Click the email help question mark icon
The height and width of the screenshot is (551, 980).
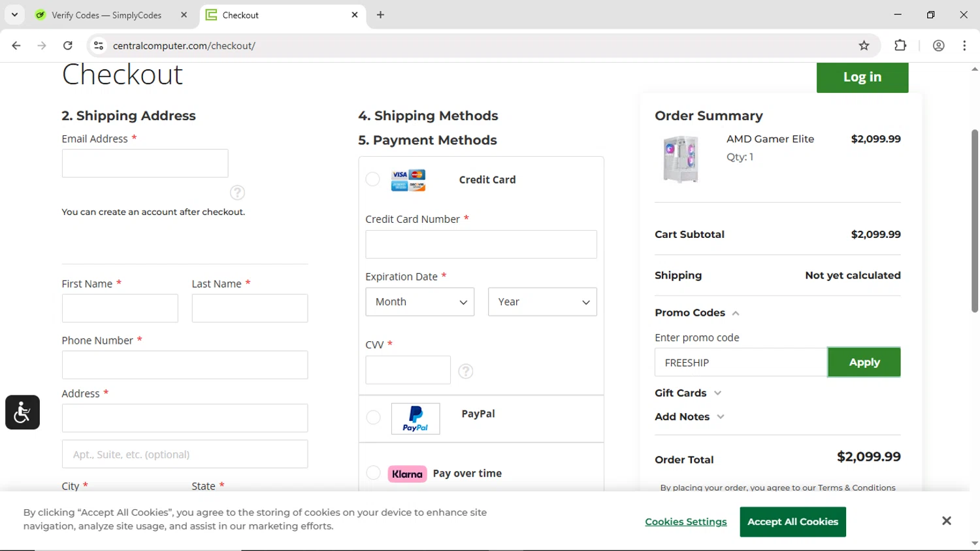click(x=237, y=193)
